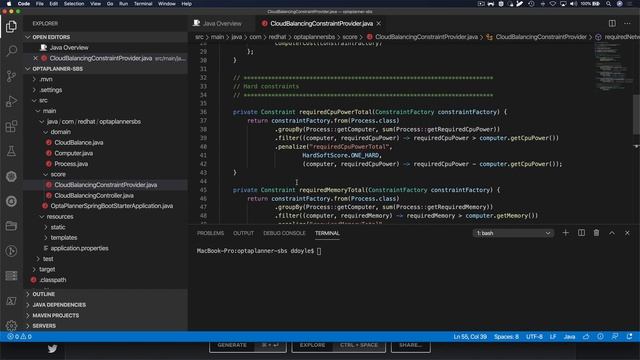Image resolution: width=640 pixels, height=360 pixels.
Task: Switch to the Java Overview tab
Action: click(222, 23)
